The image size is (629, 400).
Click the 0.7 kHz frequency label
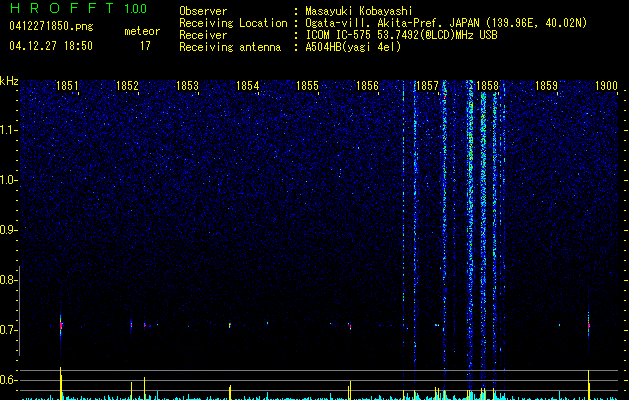pyautogui.click(x=7, y=330)
